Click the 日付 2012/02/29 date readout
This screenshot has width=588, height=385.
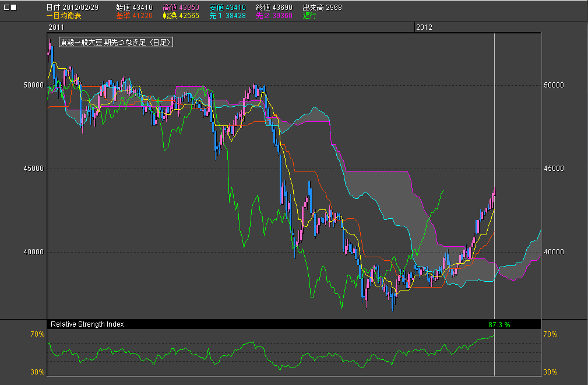[x=74, y=8]
